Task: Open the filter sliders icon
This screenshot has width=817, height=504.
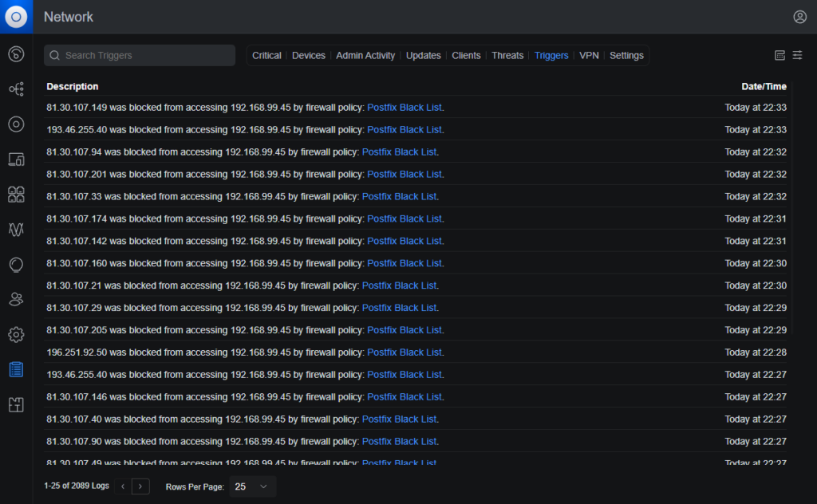Action: click(x=797, y=55)
